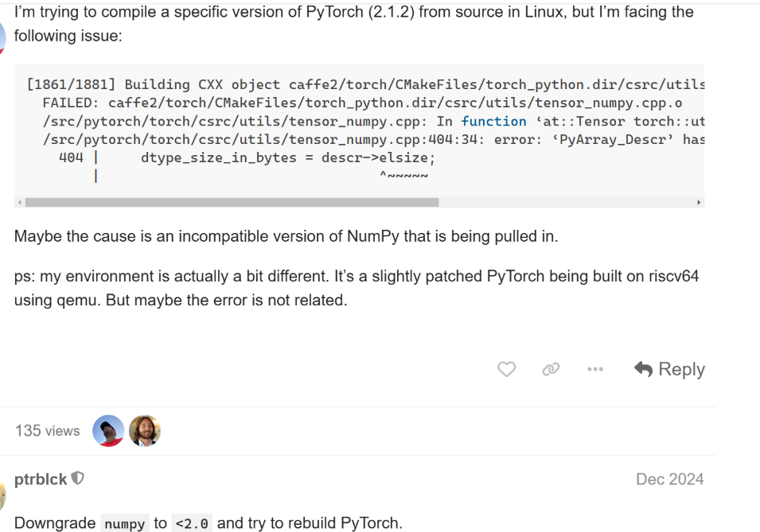Viewport: 760px width, 532px height.
Task: Click the Dec 2024 post date
Action: 669,480
